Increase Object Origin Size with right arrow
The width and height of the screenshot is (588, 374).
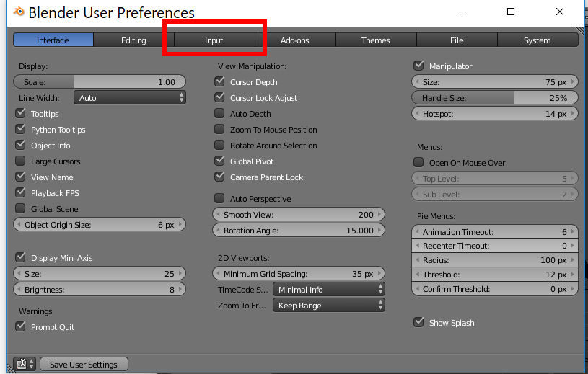pos(180,225)
